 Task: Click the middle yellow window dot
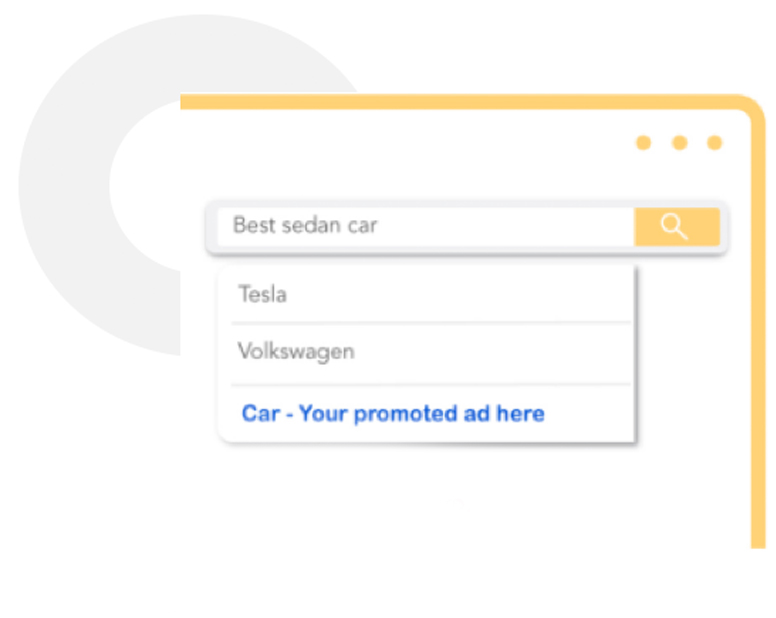coord(680,143)
